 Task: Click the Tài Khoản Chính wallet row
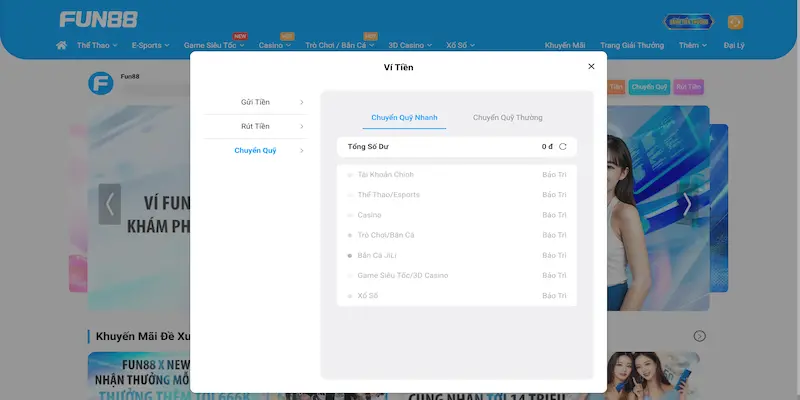457,175
